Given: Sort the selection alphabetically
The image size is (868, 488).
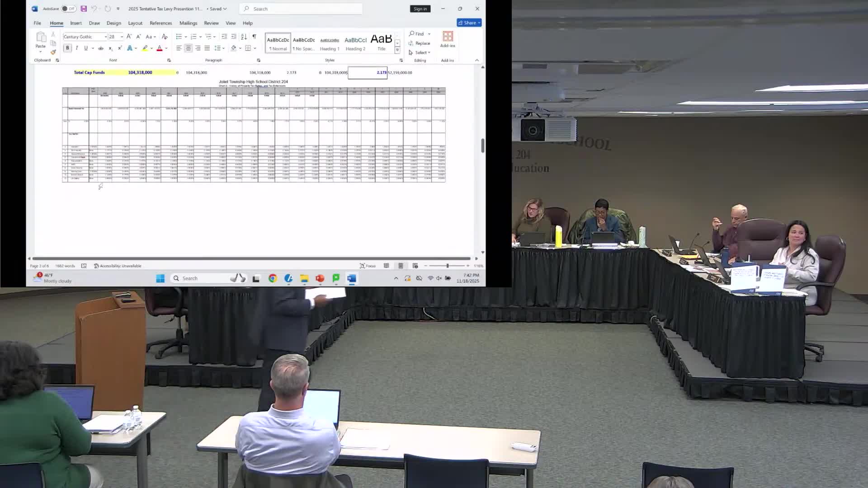Looking at the screenshot, I should (x=244, y=37).
